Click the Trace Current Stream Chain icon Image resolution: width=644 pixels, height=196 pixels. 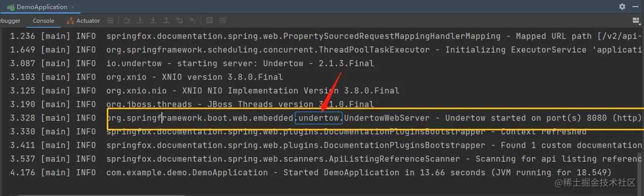(223, 21)
